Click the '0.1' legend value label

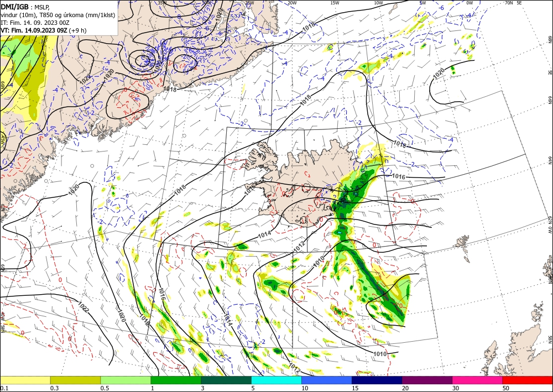[x=3, y=388]
